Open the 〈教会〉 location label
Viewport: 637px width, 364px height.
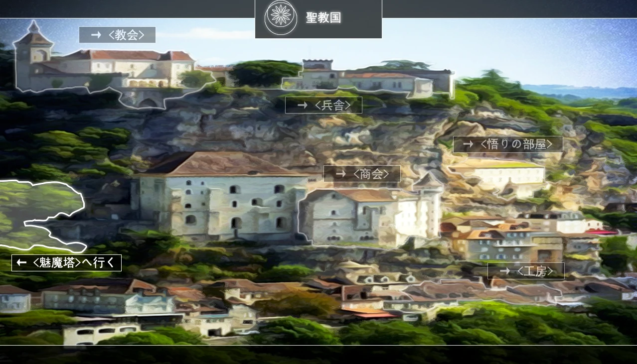[x=117, y=35]
